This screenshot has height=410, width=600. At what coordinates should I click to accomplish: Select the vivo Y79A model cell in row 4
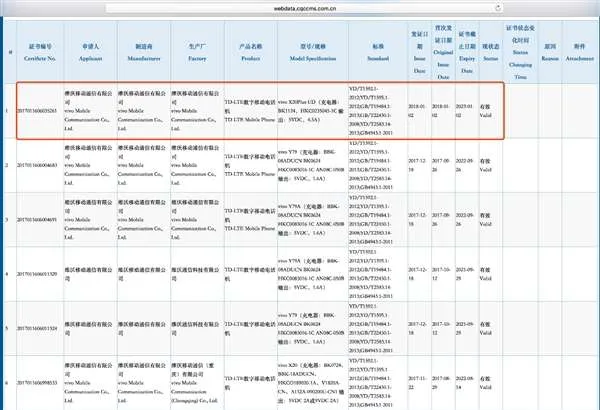click(313, 274)
